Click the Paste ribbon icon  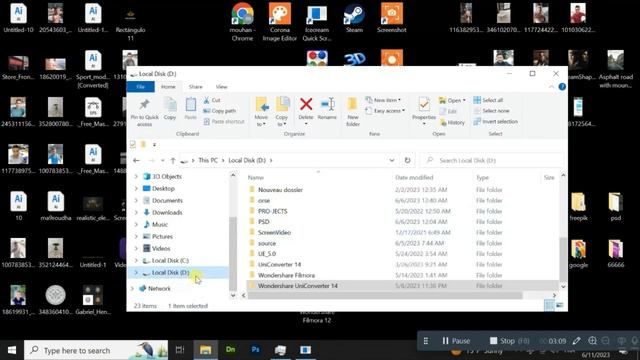coord(191,109)
